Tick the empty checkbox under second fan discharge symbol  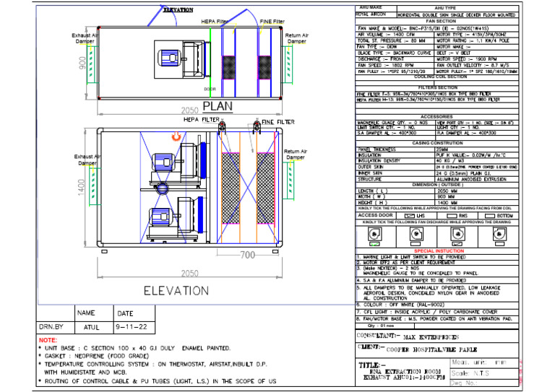[x=416, y=244]
